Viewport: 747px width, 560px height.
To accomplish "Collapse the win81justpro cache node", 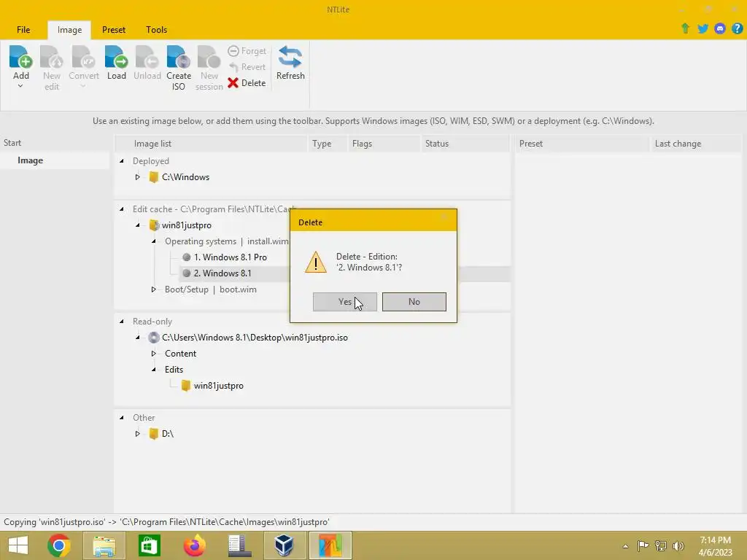I will coord(138,225).
